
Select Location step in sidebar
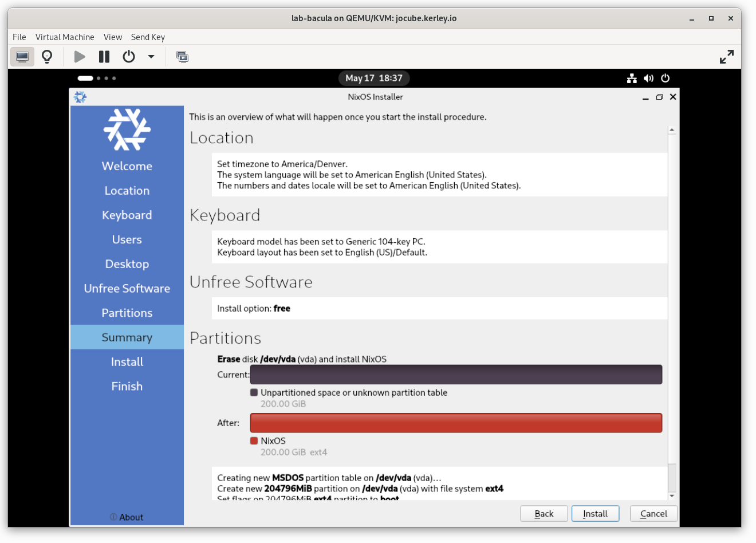coord(127,191)
